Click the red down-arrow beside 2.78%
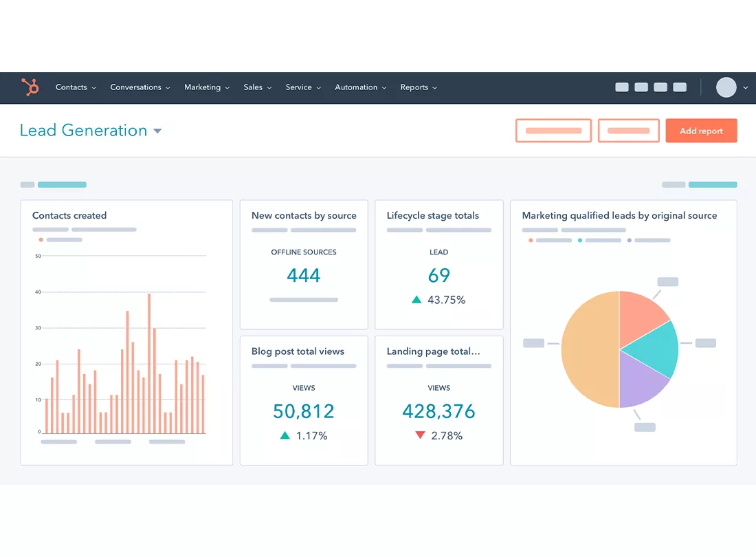The width and height of the screenshot is (756, 557). (420, 435)
